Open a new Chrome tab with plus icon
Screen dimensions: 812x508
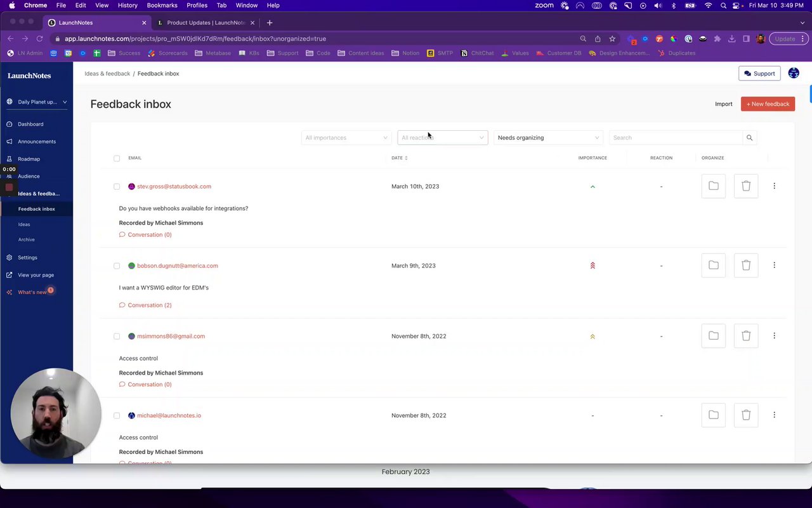270,23
